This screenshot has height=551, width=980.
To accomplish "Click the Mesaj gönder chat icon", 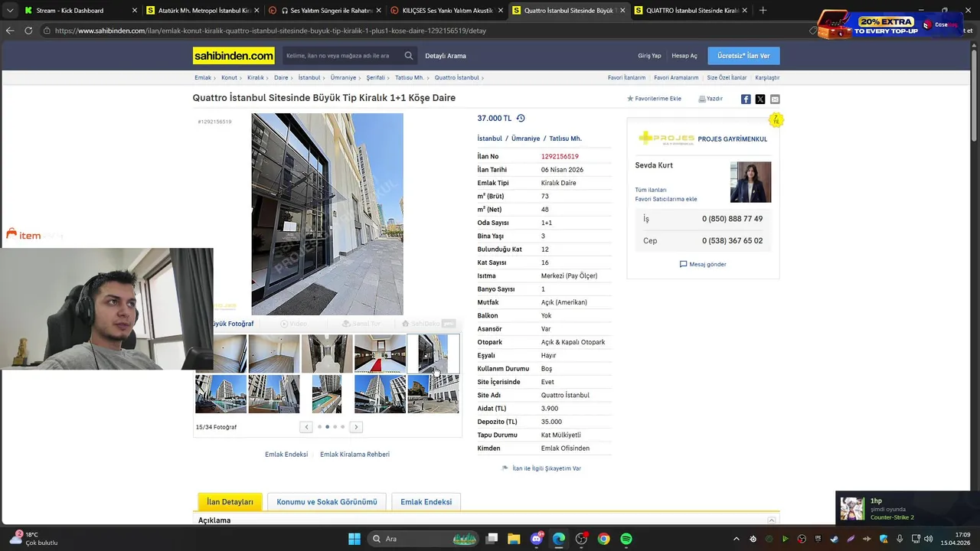I will click(x=684, y=264).
